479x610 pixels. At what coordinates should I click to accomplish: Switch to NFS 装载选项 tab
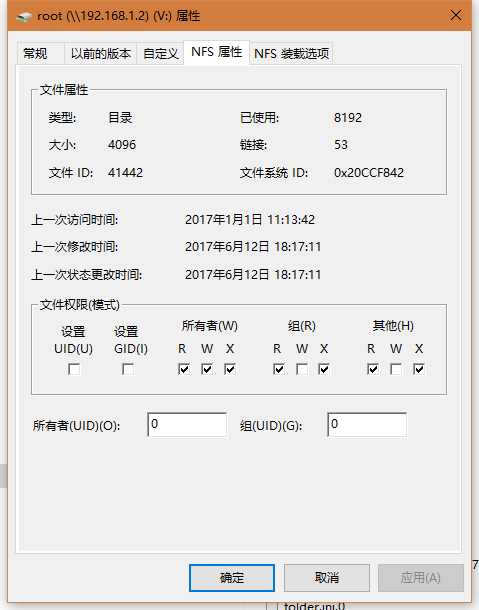pyautogui.click(x=291, y=53)
